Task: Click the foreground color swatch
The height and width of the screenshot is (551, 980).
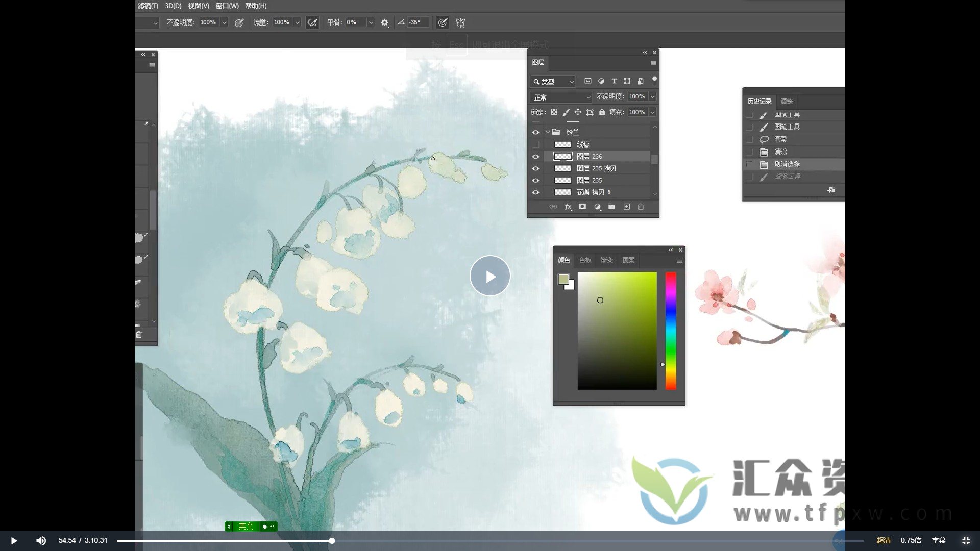Action: click(x=563, y=279)
